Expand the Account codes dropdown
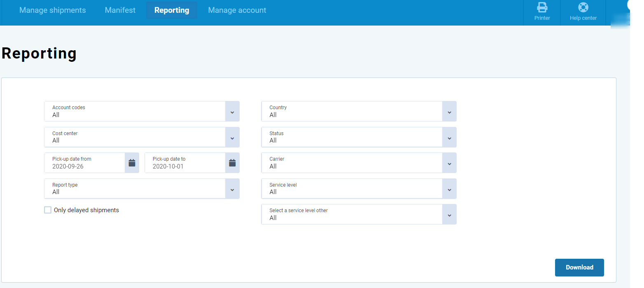 click(232, 112)
